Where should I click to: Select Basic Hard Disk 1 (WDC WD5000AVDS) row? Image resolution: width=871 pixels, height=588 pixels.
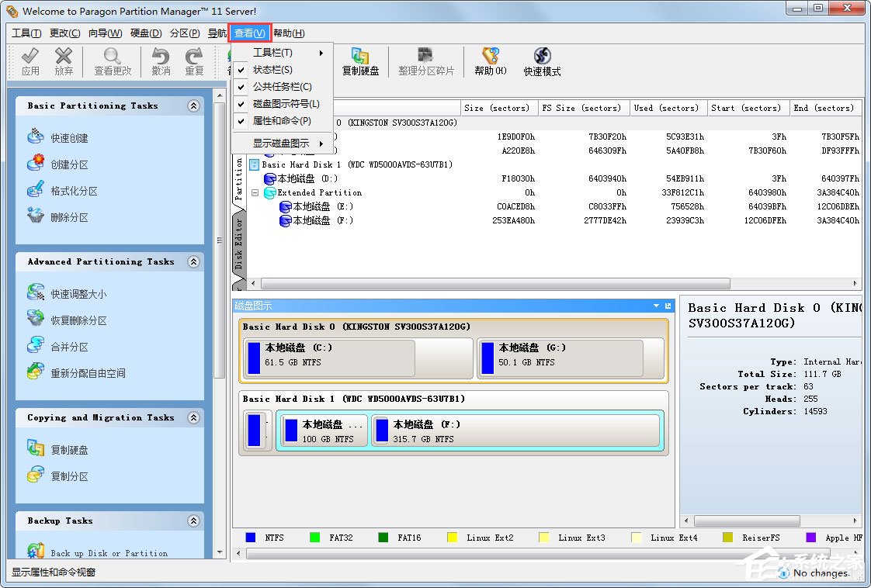pyautogui.click(x=357, y=165)
